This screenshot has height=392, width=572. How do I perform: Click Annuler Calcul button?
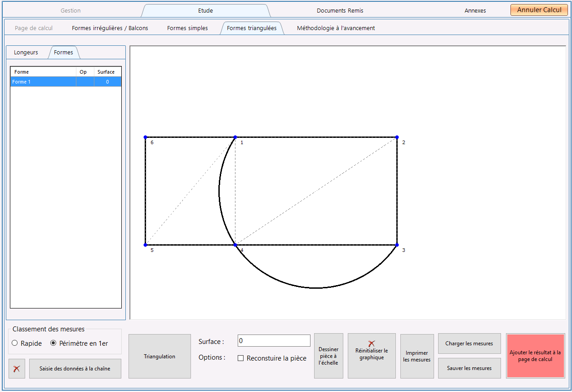(539, 10)
